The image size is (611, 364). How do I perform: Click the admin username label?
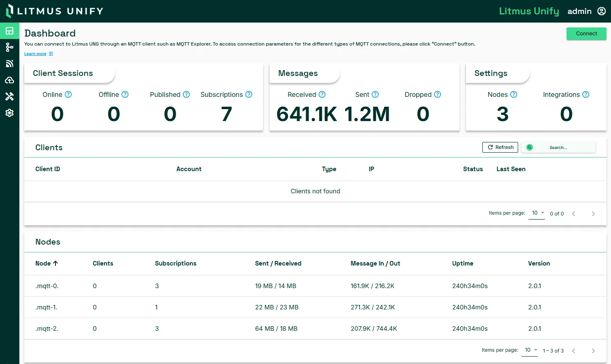tap(579, 11)
